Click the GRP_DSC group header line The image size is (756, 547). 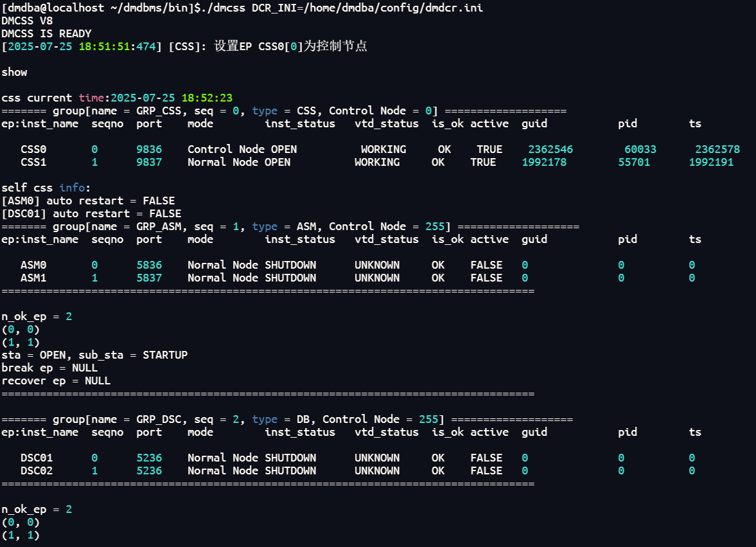tap(287, 420)
